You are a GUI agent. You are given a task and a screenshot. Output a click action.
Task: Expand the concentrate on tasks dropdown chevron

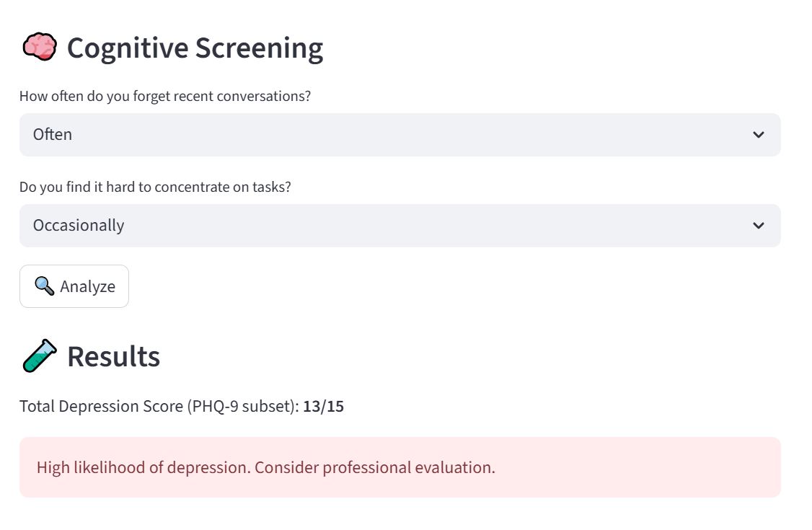pyautogui.click(x=758, y=226)
